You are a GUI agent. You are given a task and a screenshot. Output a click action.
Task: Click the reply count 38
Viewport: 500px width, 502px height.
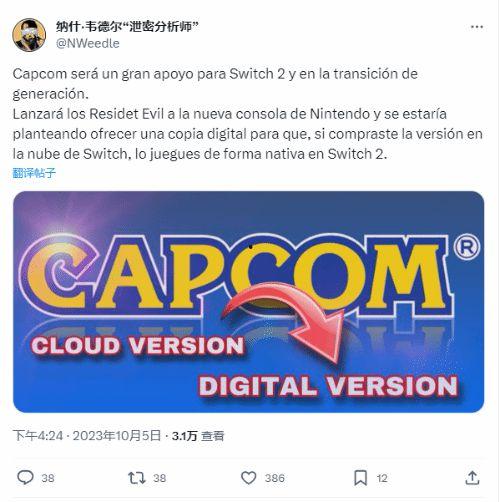(48, 478)
